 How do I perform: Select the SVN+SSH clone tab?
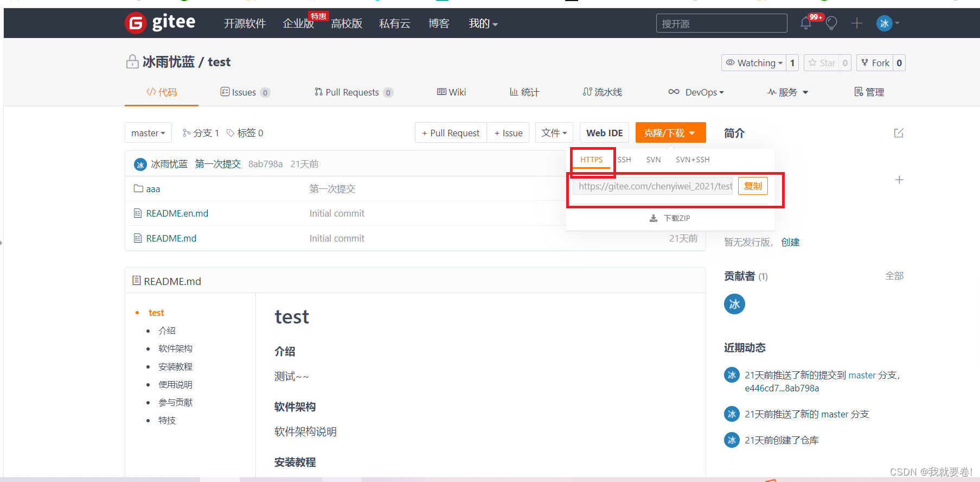693,160
